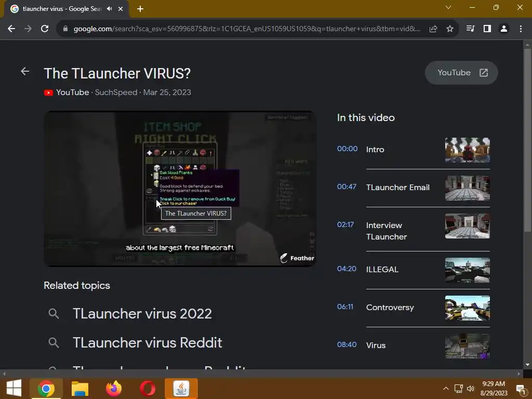Open the Controversy chapter

pyautogui.click(x=390, y=308)
